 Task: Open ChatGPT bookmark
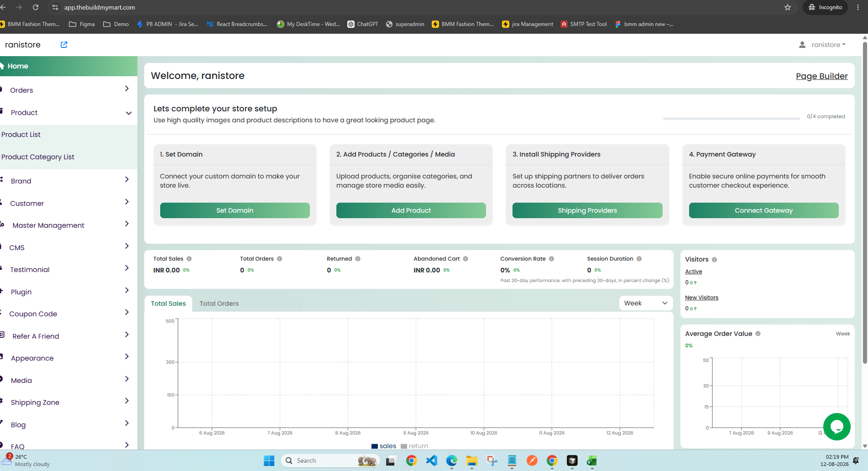[363, 24]
